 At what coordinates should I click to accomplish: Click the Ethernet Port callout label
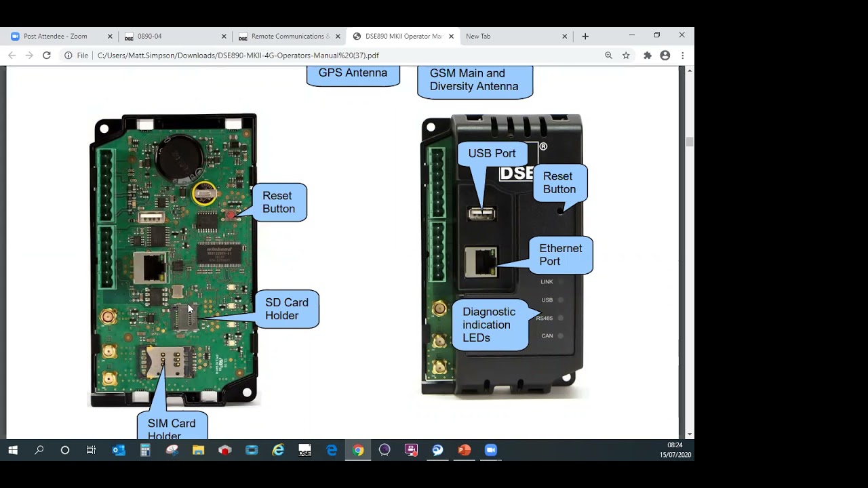(561, 255)
